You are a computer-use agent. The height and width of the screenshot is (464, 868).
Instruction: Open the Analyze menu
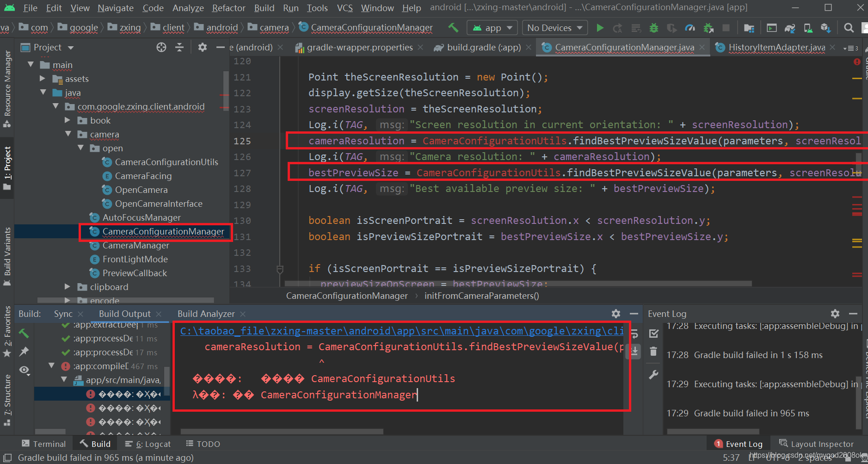tap(188, 8)
